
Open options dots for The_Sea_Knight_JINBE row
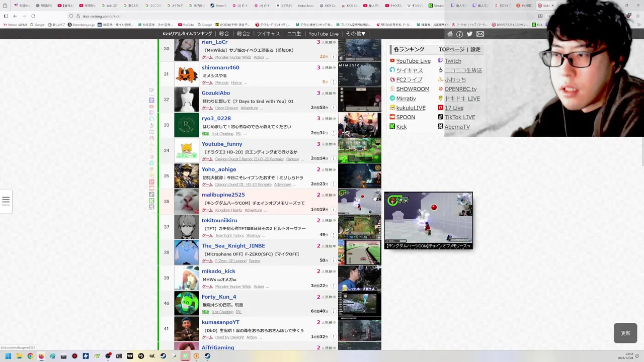[x=333, y=260]
